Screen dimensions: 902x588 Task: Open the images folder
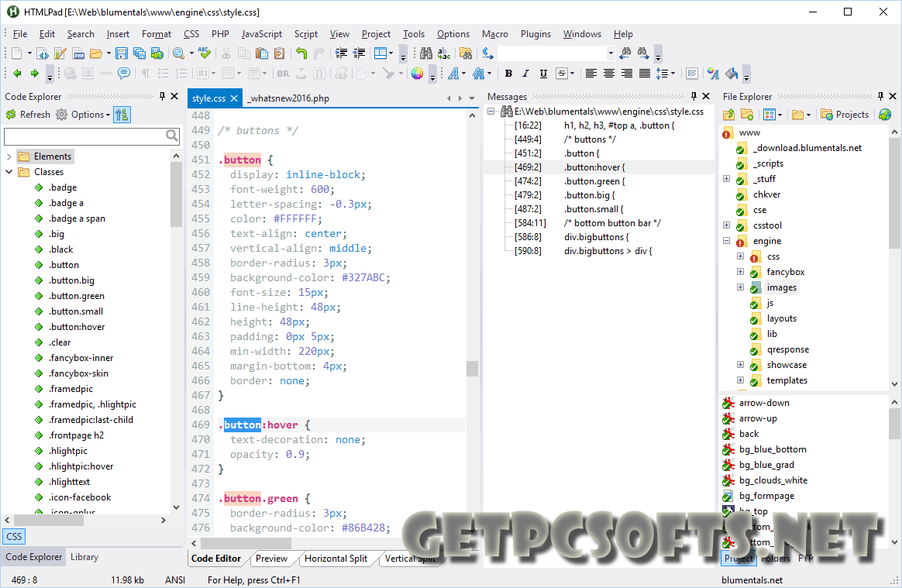click(782, 287)
